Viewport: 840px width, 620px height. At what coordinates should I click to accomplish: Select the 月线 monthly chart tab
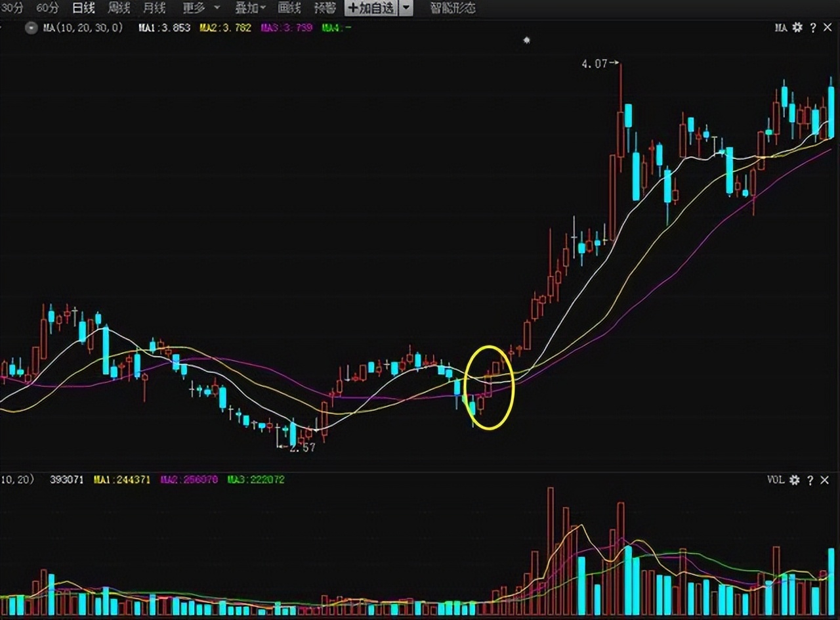154,8
